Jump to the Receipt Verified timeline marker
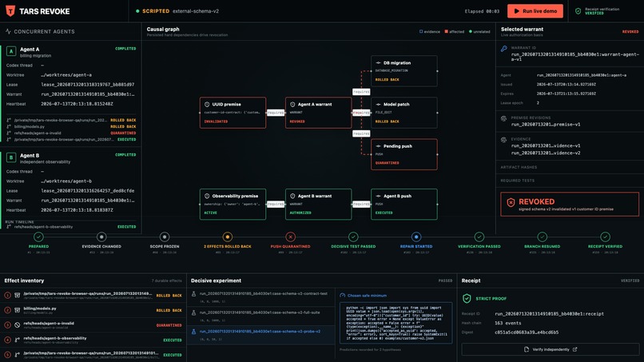 tap(605, 237)
